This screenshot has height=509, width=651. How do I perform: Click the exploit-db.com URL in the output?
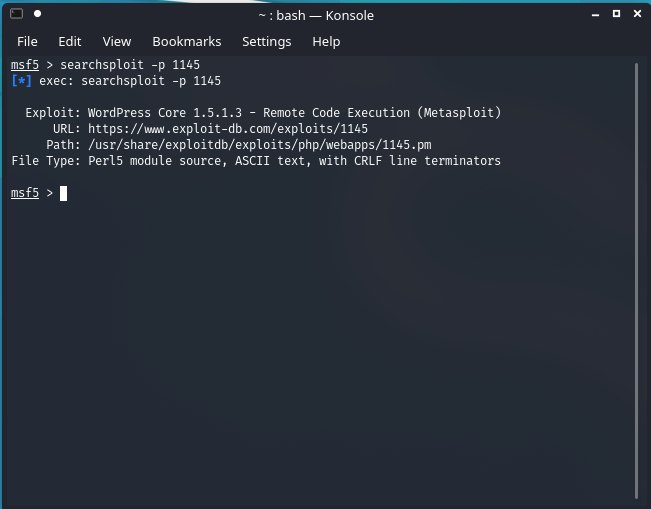228,129
